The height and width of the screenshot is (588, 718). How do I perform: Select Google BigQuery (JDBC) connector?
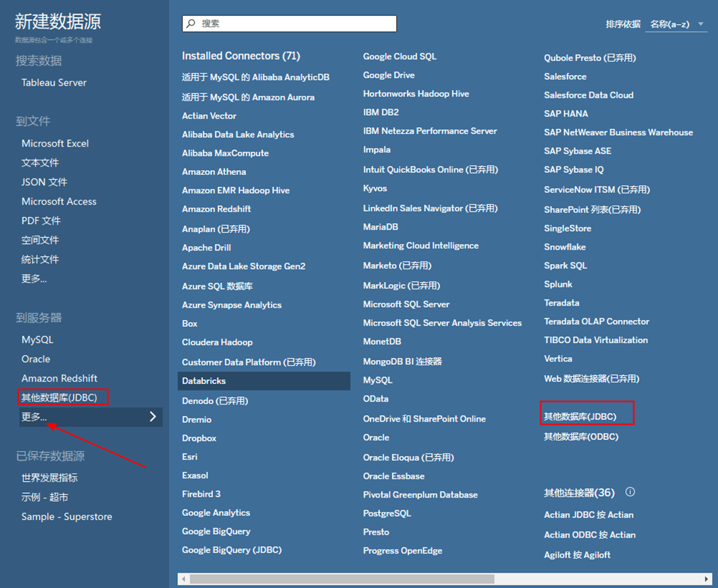(x=232, y=550)
